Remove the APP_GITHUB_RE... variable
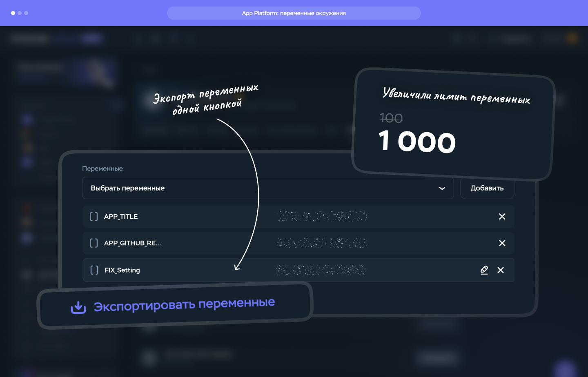The height and width of the screenshot is (377, 588). point(502,243)
